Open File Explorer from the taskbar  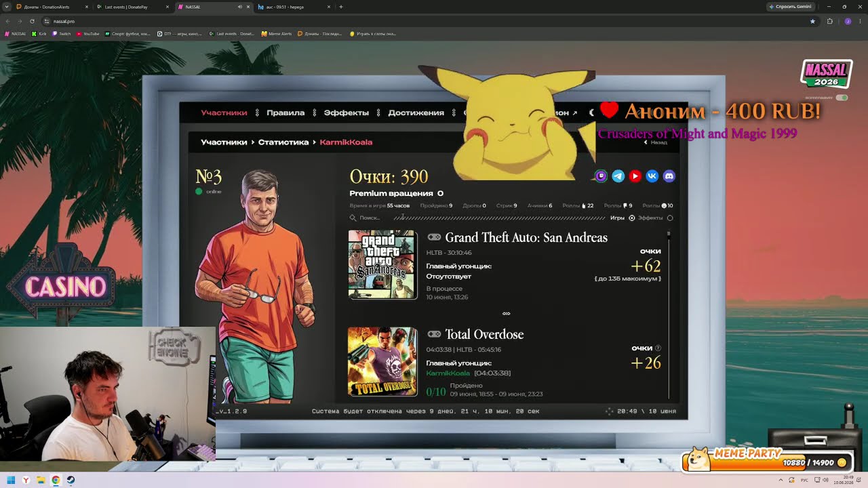click(41, 481)
